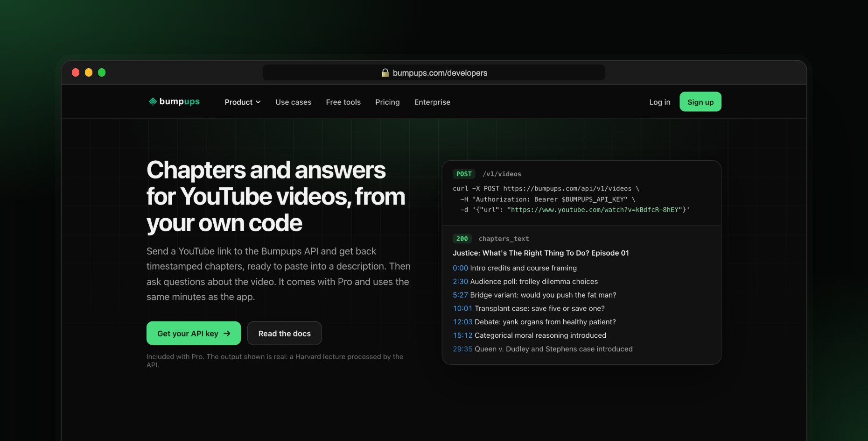The height and width of the screenshot is (441, 868).
Task: Expand the Product dropdown menu
Action: (x=243, y=102)
